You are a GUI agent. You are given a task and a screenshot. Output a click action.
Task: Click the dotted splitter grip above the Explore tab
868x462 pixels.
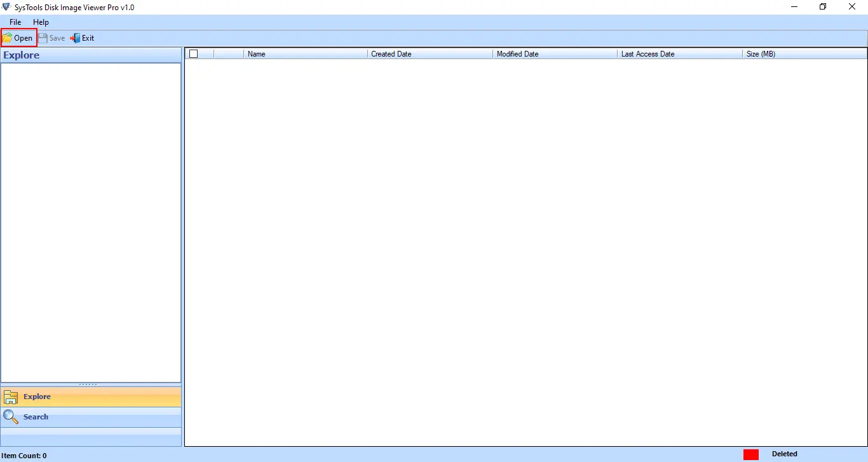[x=88, y=384]
